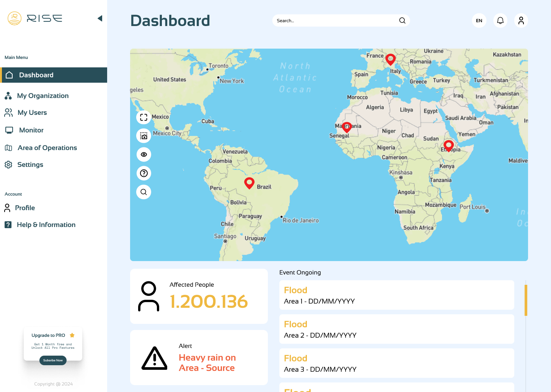551x392 pixels.
Task: Open the Flood Area 2 event
Action: click(x=396, y=329)
